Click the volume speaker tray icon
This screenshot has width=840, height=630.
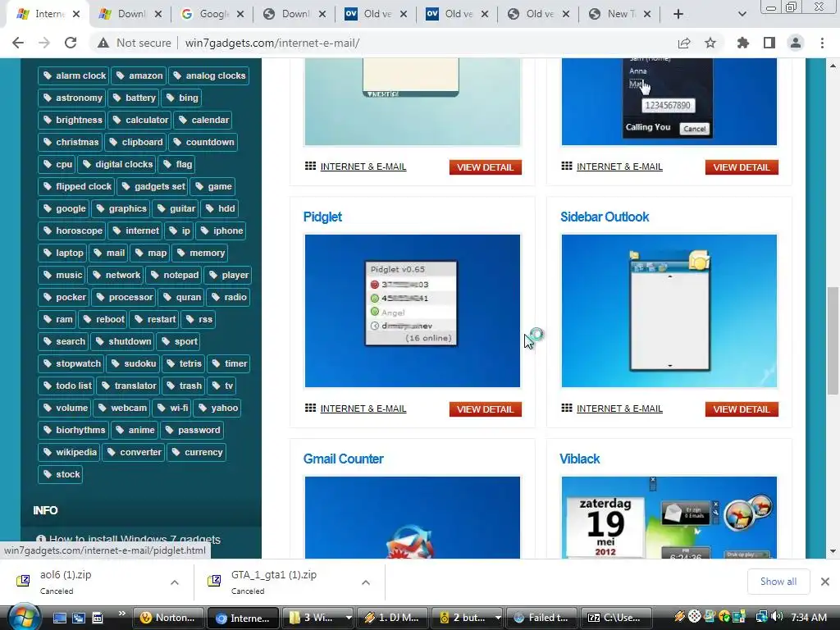pos(778,617)
